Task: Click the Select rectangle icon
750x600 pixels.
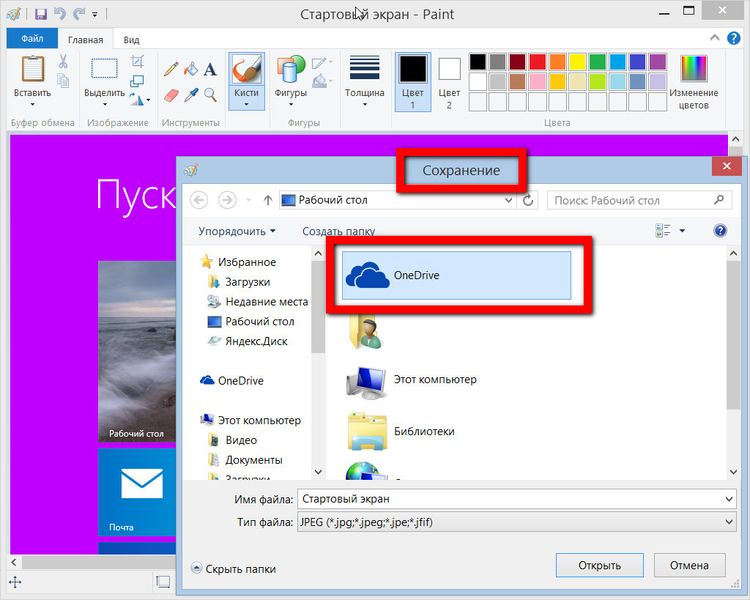Action: click(104, 68)
